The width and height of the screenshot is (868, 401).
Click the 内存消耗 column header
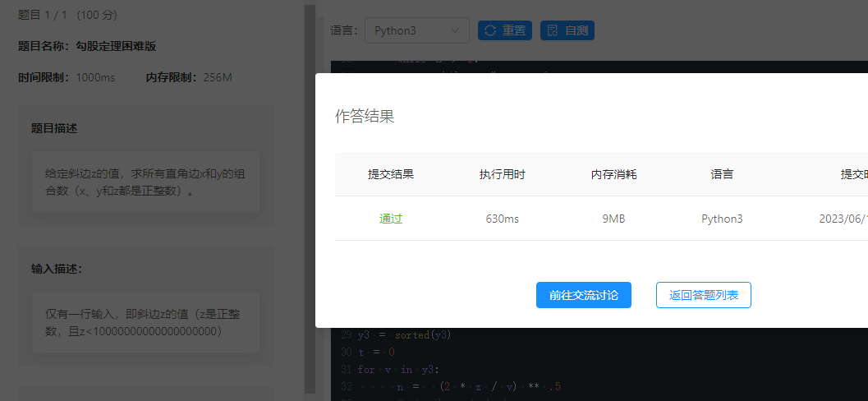click(x=613, y=174)
